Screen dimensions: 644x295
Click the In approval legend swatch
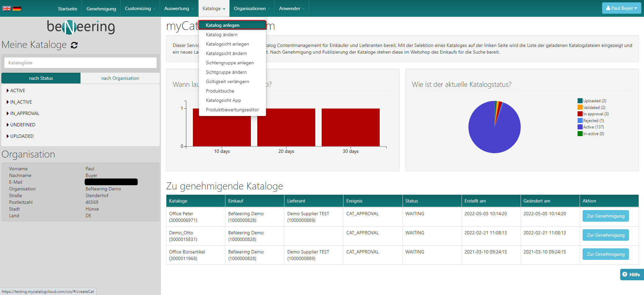point(580,114)
